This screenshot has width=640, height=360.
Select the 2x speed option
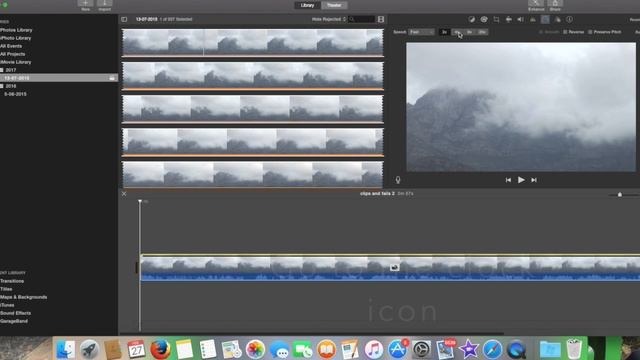tap(444, 32)
